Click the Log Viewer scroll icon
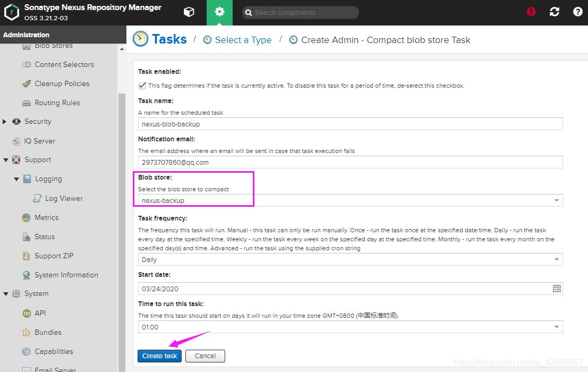588x372 pixels. pyautogui.click(x=37, y=198)
